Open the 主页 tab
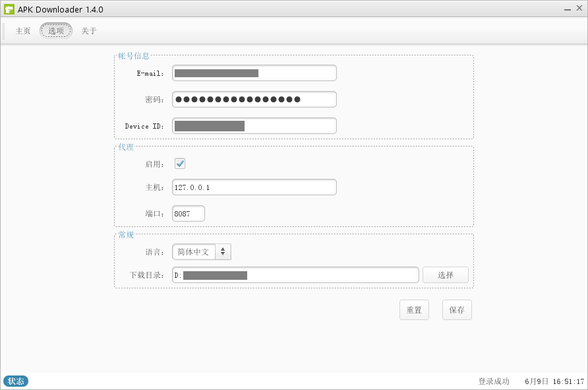 (23, 31)
